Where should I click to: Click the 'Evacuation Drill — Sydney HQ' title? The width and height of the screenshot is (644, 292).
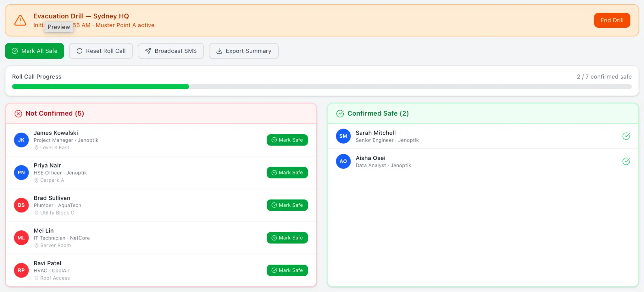pos(81,16)
